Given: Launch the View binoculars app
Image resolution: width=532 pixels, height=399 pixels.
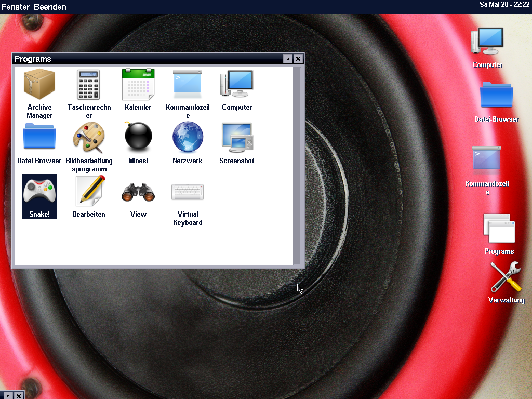Looking at the screenshot, I should pos(138,192).
